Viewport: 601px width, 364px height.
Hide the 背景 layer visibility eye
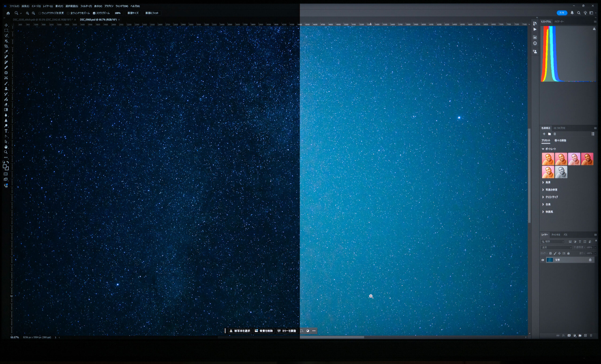(x=543, y=260)
